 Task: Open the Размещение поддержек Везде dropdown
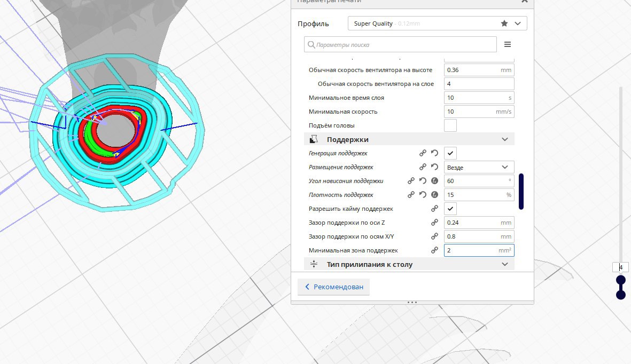[479, 167]
